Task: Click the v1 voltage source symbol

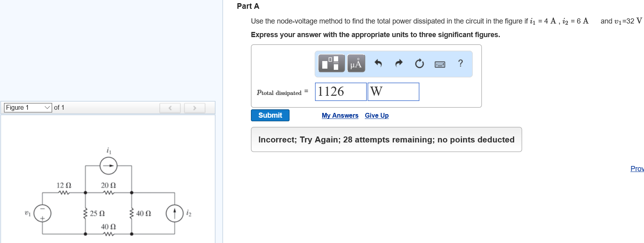Action: [x=43, y=213]
